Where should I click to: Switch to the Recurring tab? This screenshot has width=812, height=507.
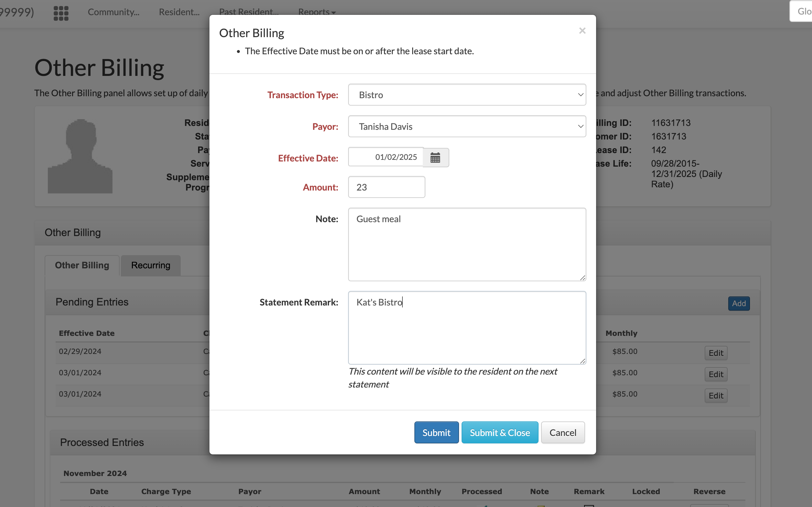point(151,265)
